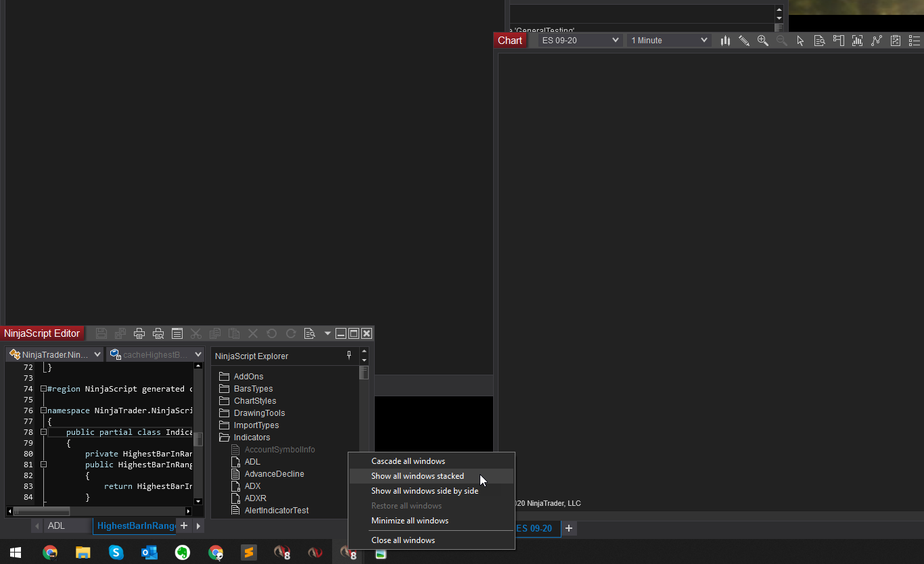Open Outlook from the taskbar
Image resolution: width=924 pixels, height=564 pixels.
tap(149, 553)
